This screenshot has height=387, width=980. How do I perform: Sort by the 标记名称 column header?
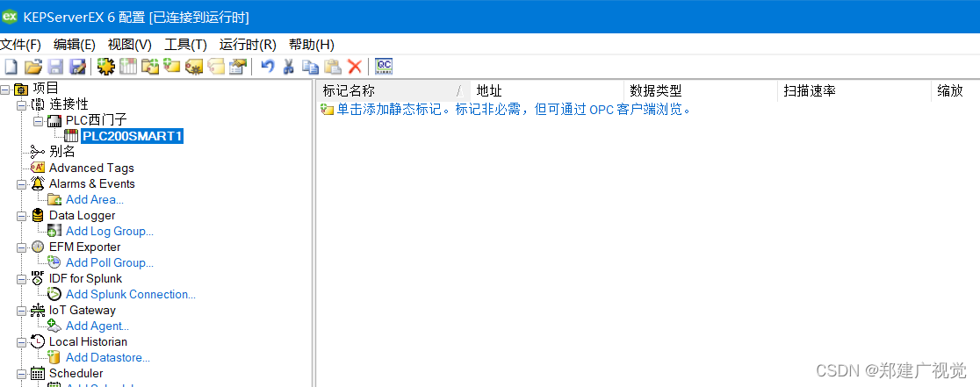tap(393, 91)
